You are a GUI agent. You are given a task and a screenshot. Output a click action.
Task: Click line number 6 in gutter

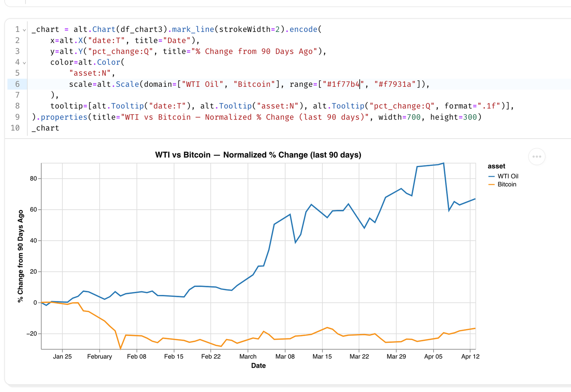[18, 84]
